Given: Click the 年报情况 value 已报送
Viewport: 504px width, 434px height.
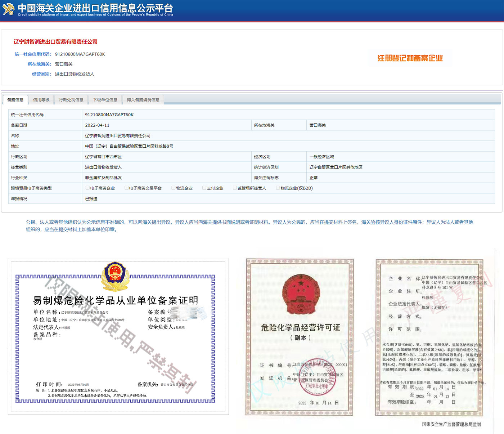Looking at the screenshot, I should click(x=91, y=198).
